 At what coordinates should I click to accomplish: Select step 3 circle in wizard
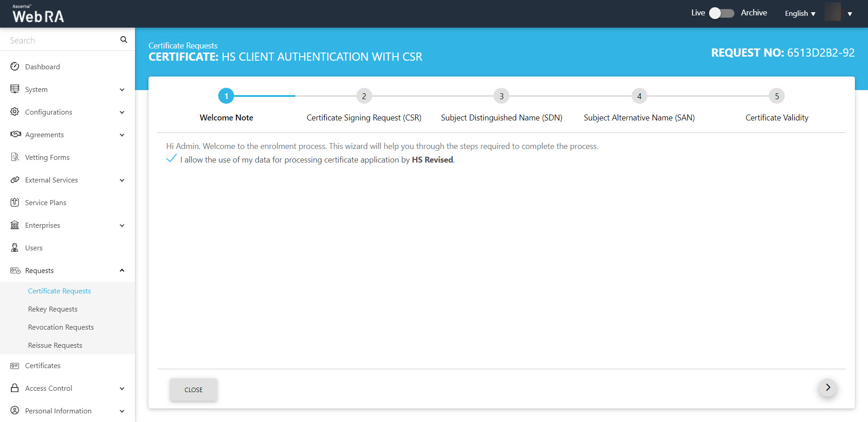point(502,96)
